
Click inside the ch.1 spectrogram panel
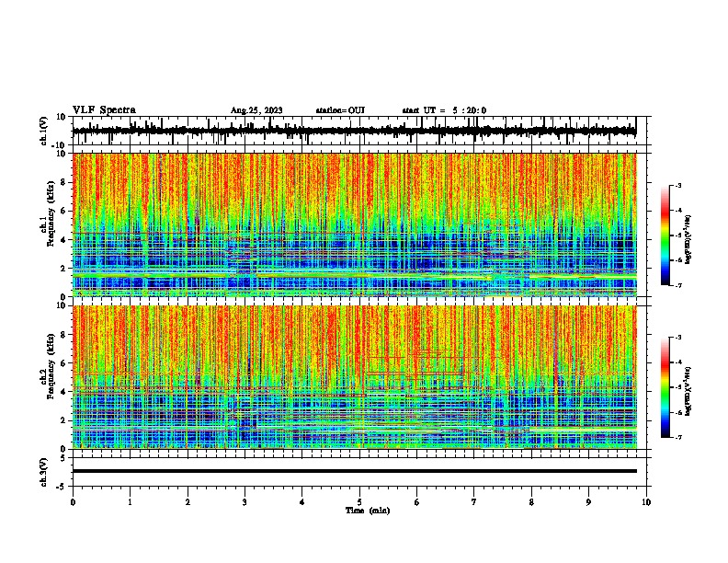click(x=355, y=224)
